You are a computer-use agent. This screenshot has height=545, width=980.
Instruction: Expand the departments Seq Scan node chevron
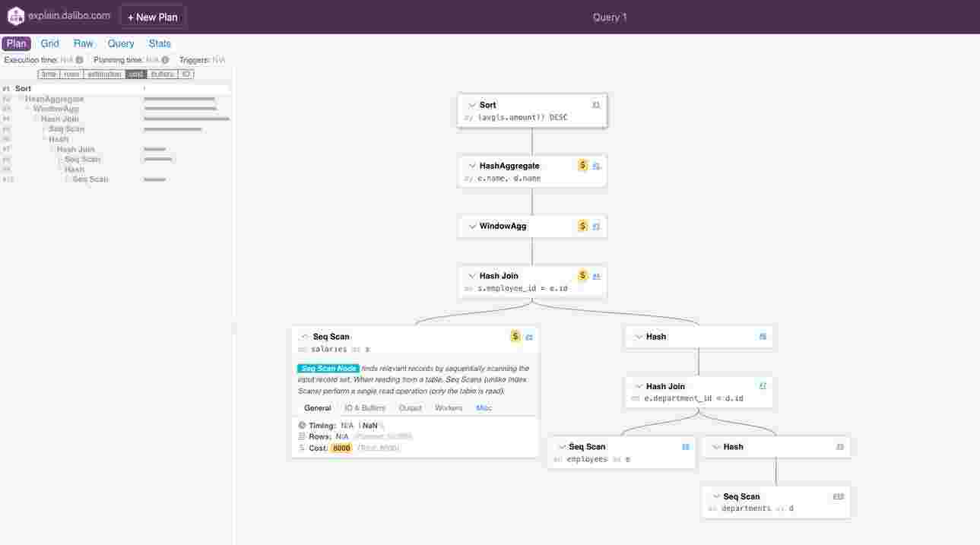(715, 496)
